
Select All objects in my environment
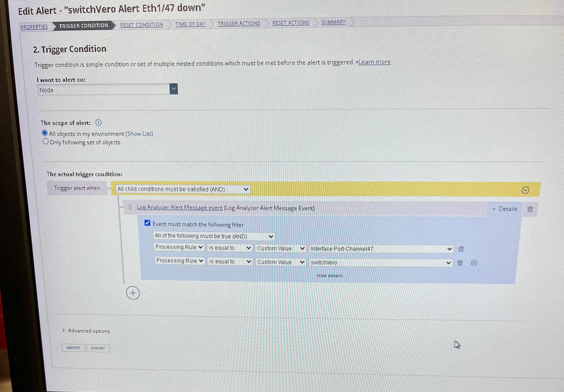(x=45, y=133)
